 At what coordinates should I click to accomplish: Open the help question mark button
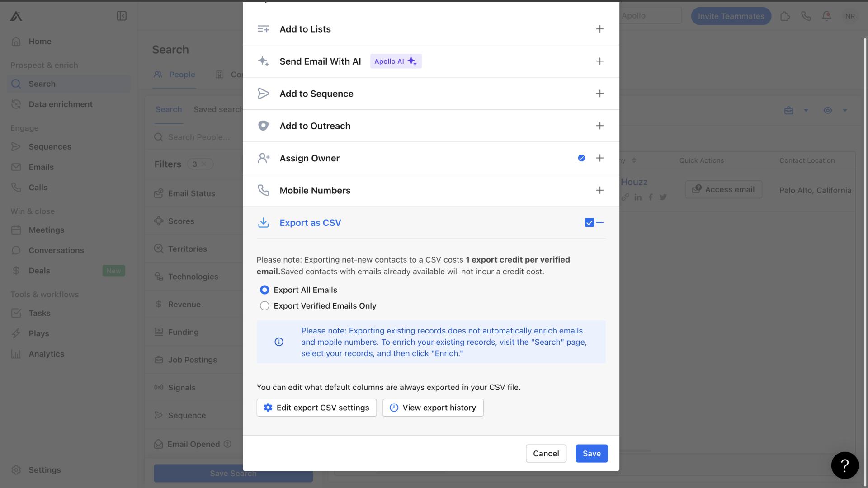pos(844,465)
